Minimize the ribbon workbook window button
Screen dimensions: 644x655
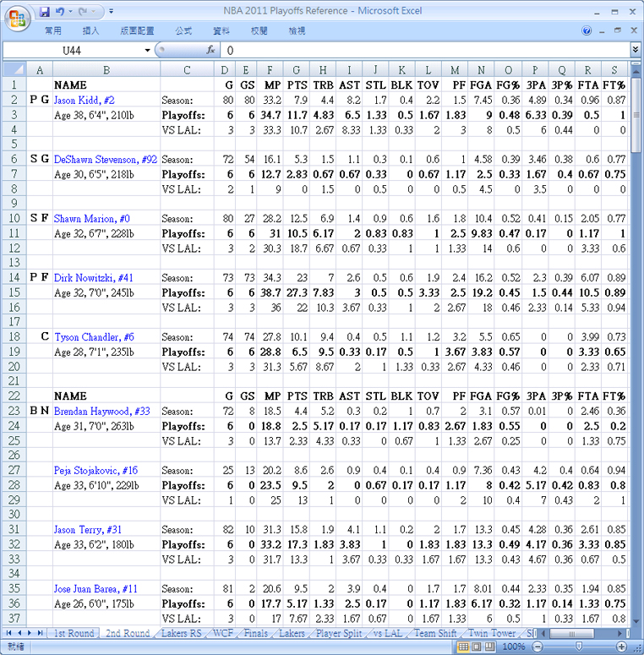click(x=602, y=31)
